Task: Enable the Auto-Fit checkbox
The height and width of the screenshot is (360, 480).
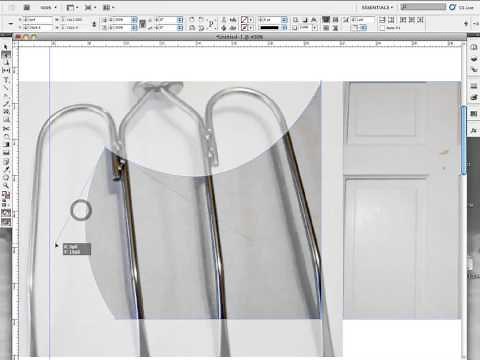Action: point(382,28)
